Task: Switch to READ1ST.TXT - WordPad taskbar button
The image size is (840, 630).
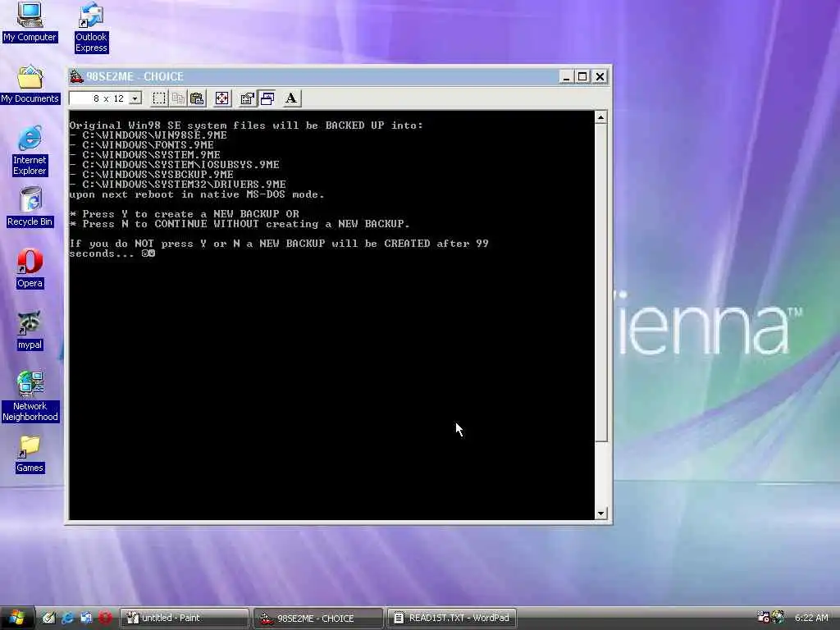Action: tap(452, 619)
